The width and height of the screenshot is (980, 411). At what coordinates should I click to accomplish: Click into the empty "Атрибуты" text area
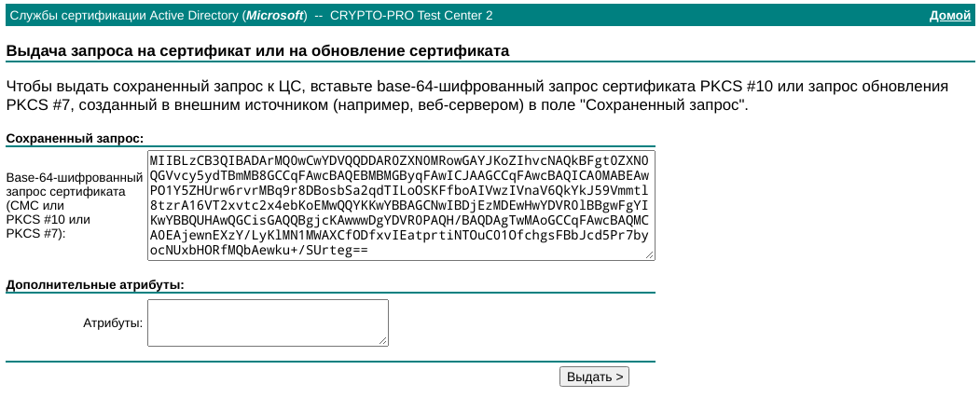click(x=268, y=322)
